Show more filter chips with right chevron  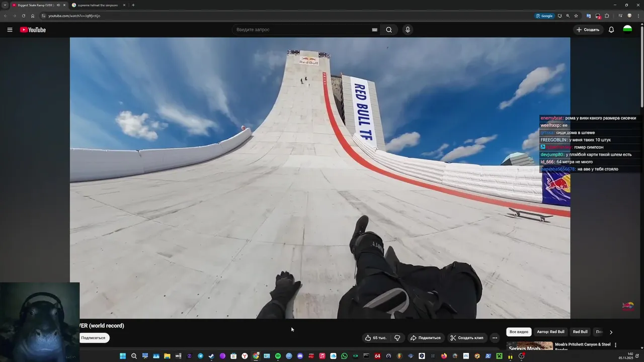tap(611, 332)
